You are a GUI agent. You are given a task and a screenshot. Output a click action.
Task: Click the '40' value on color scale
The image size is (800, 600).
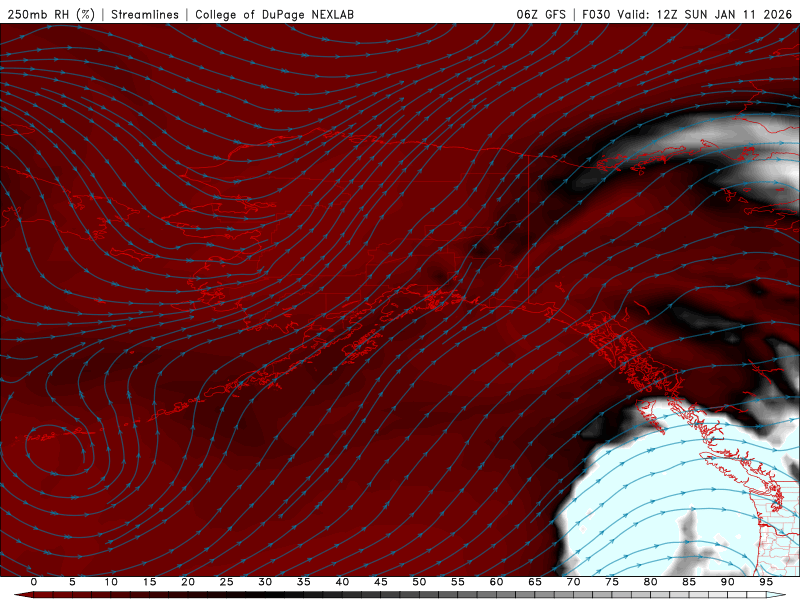(342, 582)
